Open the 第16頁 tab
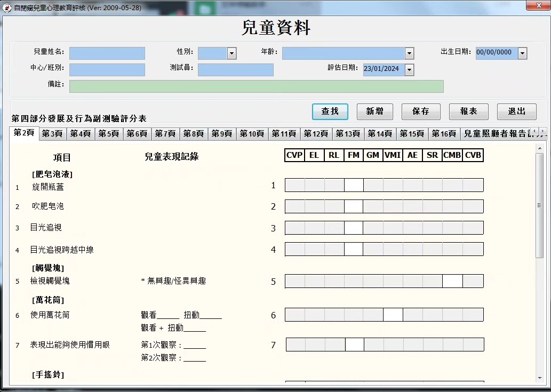Viewport: 551px width, 392px height. click(x=443, y=134)
